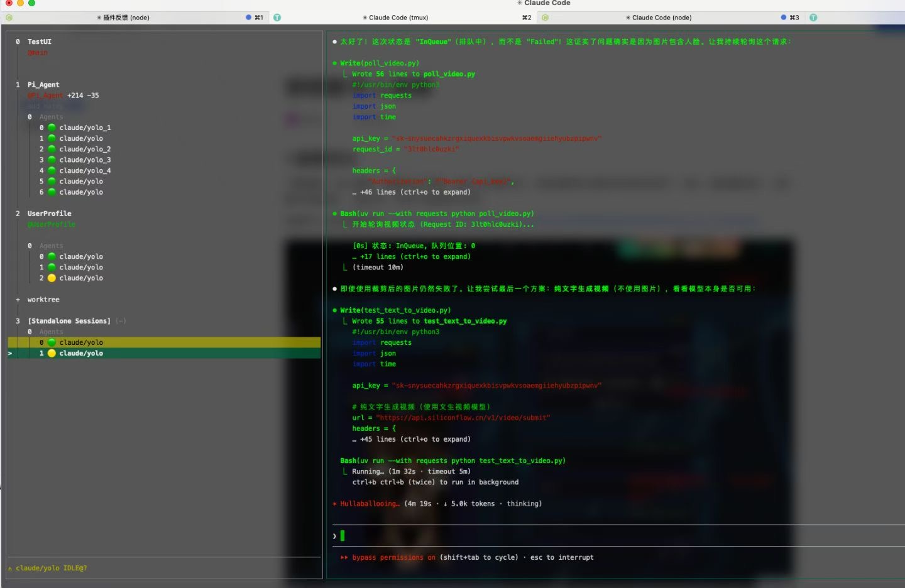Toggle bypass permissions mode indicator

[x=388, y=557]
